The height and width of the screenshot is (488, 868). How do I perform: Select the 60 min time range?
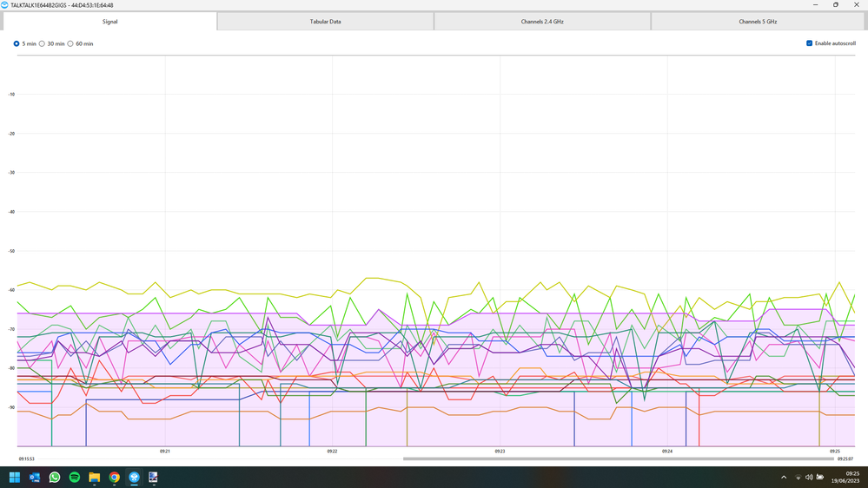pyautogui.click(x=71, y=43)
